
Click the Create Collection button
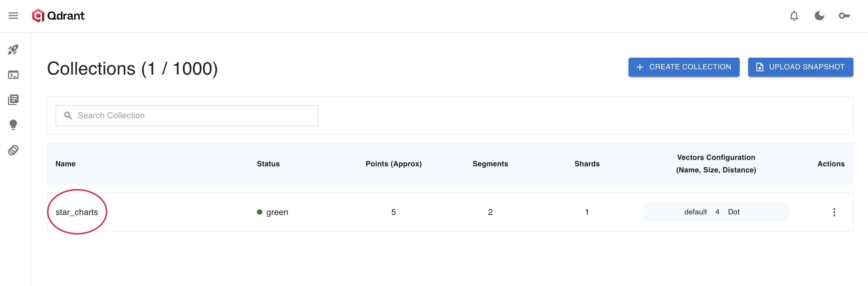tap(684, 67)
